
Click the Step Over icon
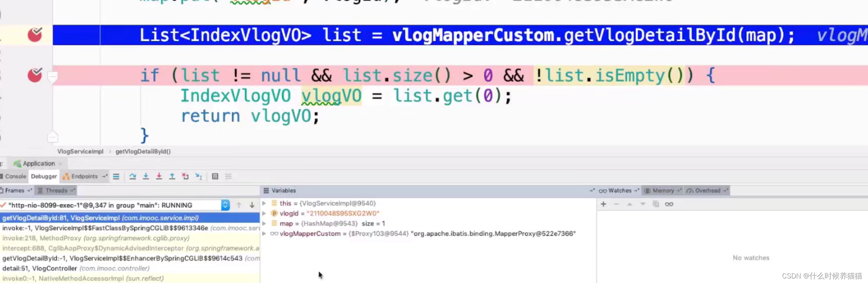(132, 176)
